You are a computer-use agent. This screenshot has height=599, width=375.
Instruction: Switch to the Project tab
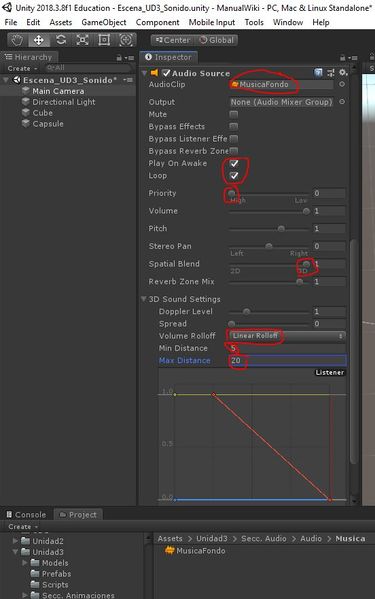(x=78, y=515)
